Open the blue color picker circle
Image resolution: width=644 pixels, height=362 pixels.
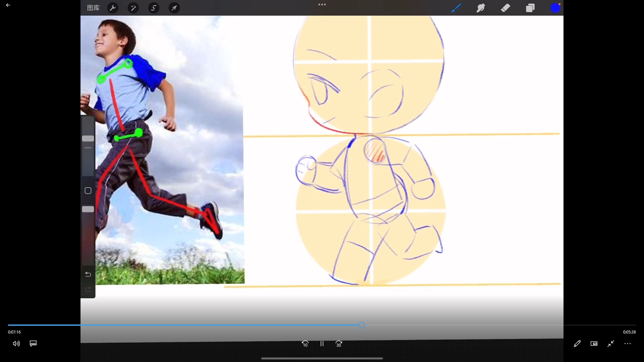pos(555,8)
